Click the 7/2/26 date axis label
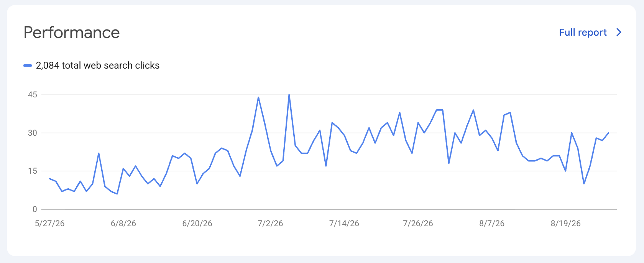 click(x=270, y=224)
